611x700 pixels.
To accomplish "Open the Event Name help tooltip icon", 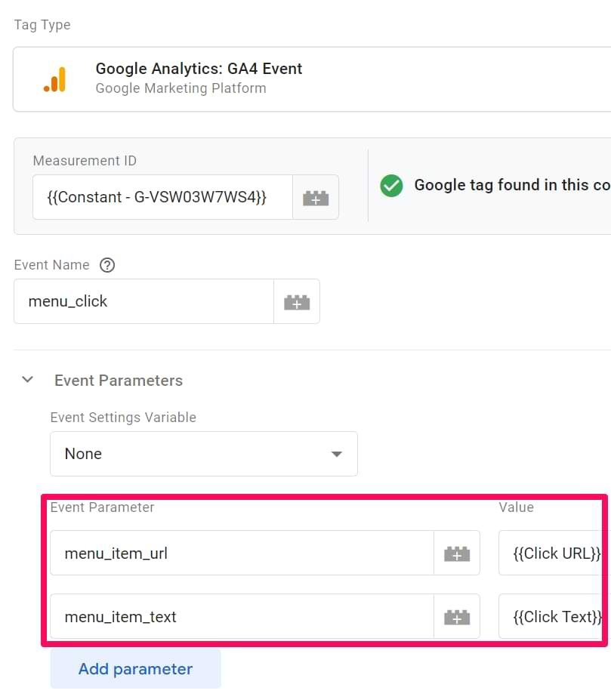I will 107,265.
